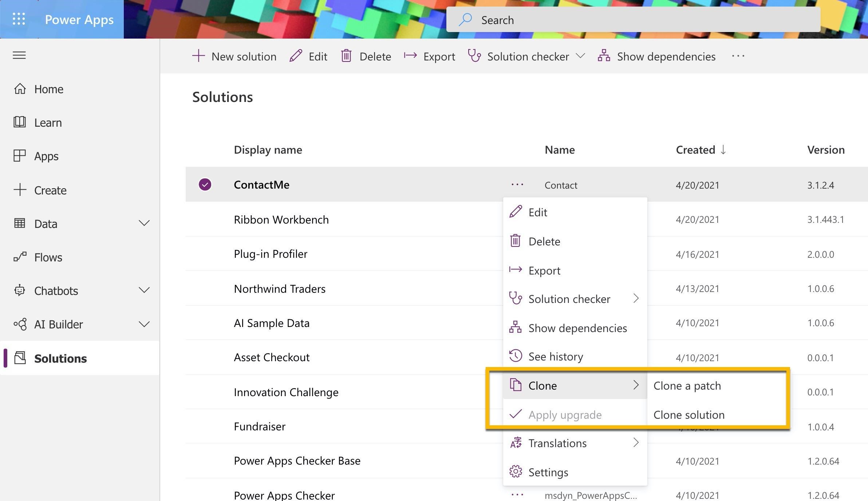Click the context menu Delete trash icon
This screenshot has width=868, height=501.
(515, 241)
